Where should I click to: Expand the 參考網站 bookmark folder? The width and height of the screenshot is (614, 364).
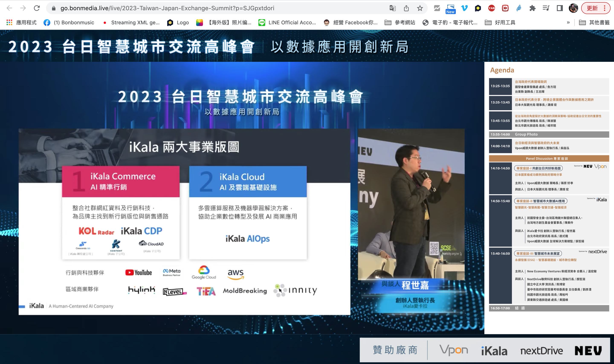(400, 23)
